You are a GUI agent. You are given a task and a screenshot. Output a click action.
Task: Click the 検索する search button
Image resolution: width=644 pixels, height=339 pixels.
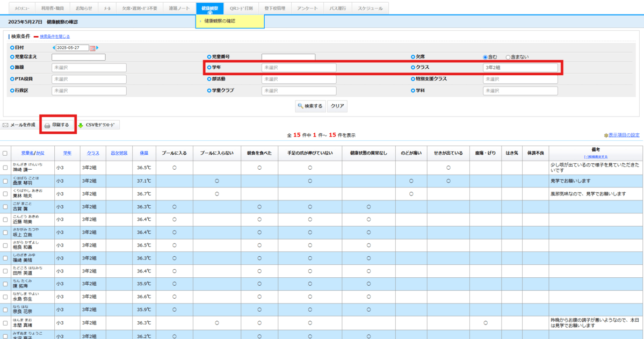(310, 106)
